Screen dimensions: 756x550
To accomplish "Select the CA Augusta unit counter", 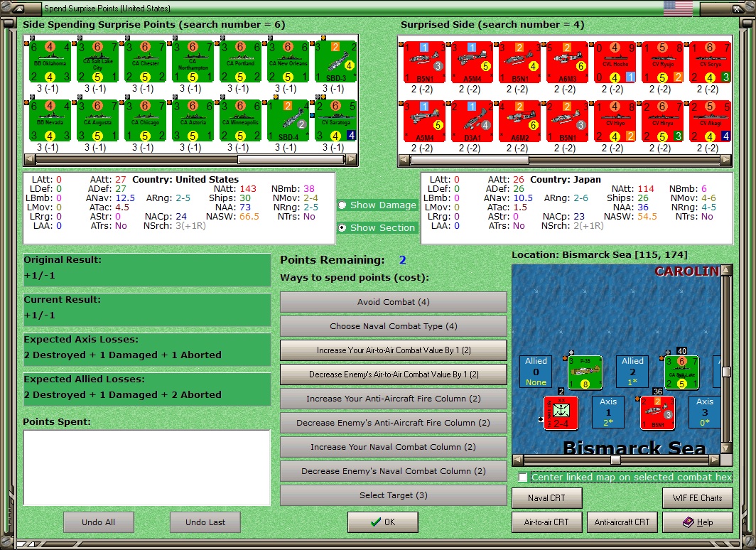I will [98, 121].
